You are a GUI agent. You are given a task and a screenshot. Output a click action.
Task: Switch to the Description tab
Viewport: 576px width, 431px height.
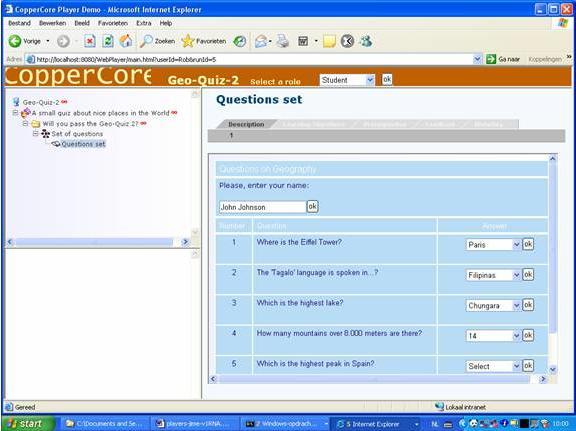click(246, 124)
